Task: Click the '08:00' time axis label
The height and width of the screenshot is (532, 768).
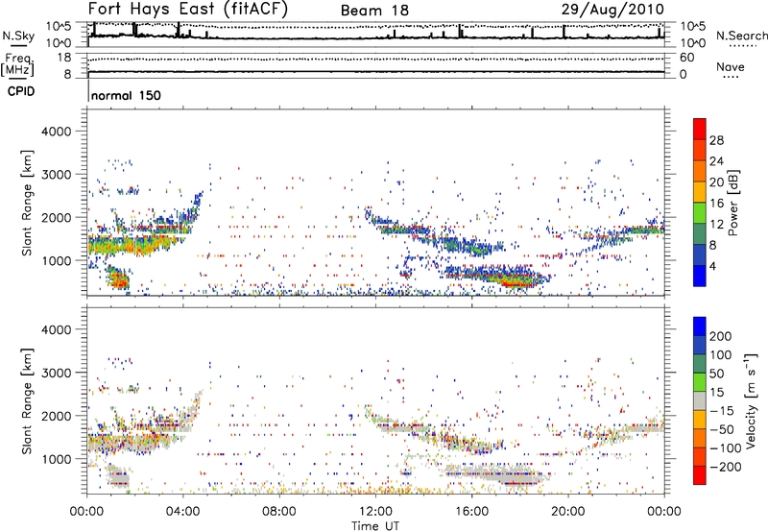Action: tap(279, 512)
